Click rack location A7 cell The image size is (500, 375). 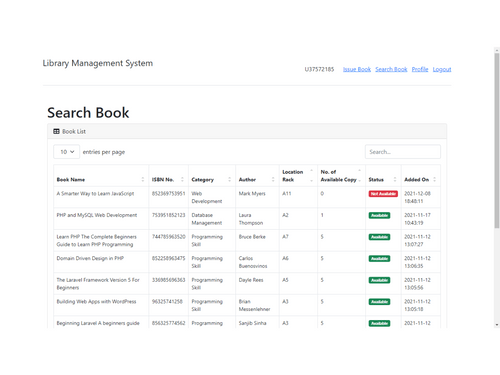298,241
